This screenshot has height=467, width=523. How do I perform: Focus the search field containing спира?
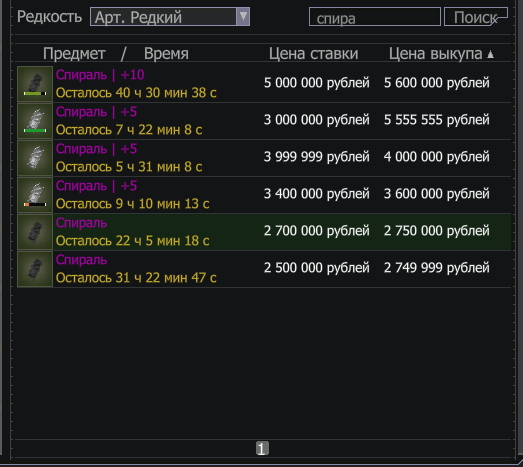[x=375, y=17]
